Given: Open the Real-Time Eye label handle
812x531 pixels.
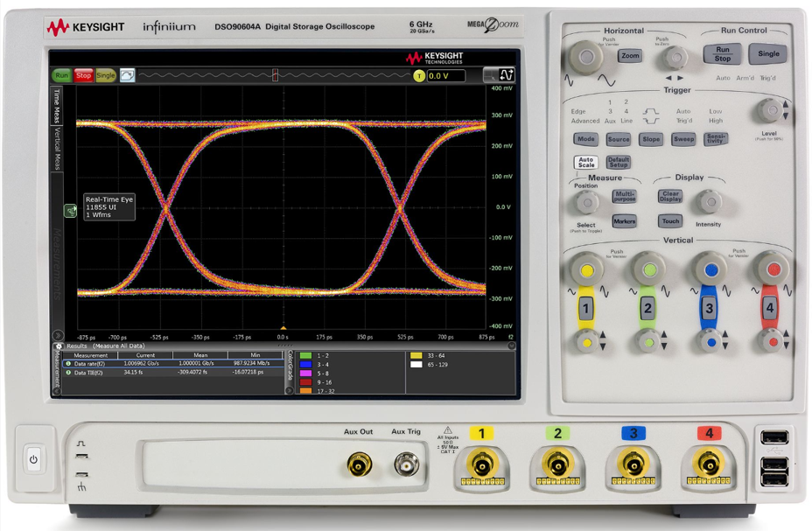Looking at the screenshot, I should (x=70, y=211).
